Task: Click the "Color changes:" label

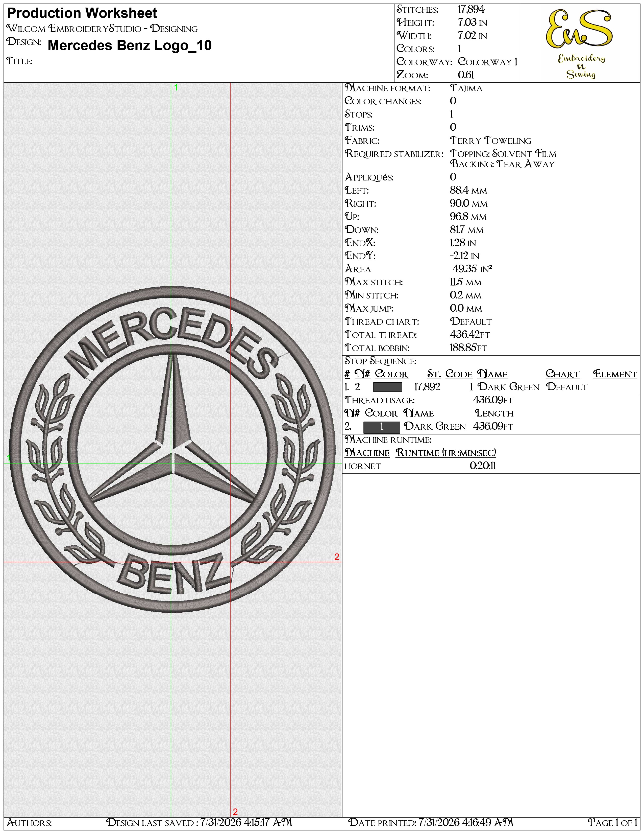Action: click(x=383, y=101)
